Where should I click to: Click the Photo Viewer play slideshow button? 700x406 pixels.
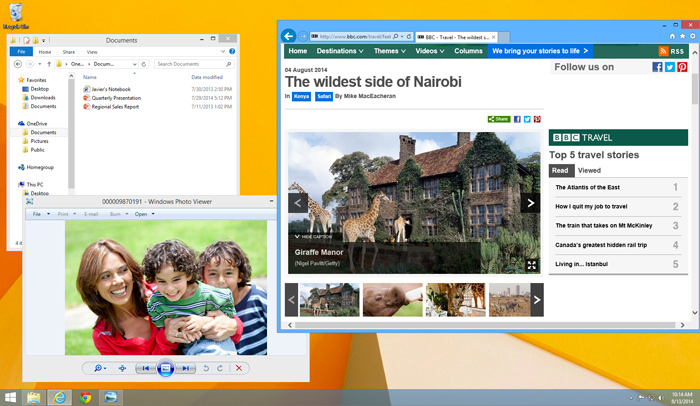[x=166, y=369]
